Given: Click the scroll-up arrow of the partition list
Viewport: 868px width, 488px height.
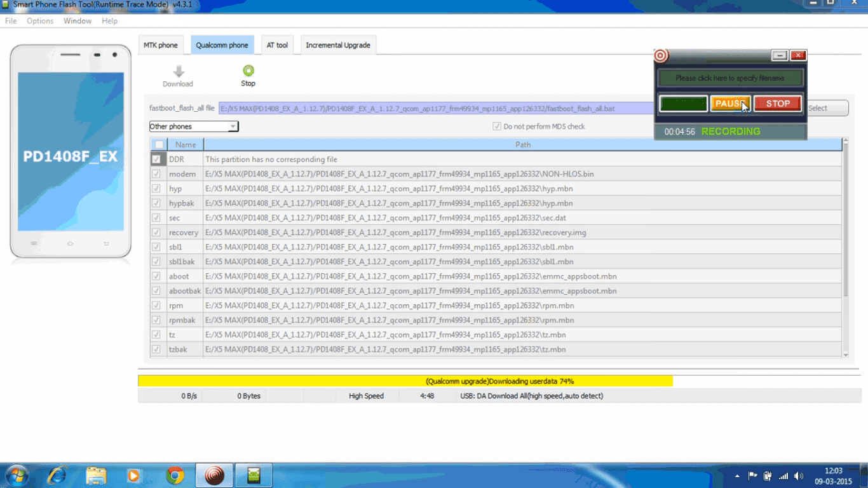Looking at the screenshot, I should [x=845, y=142].
